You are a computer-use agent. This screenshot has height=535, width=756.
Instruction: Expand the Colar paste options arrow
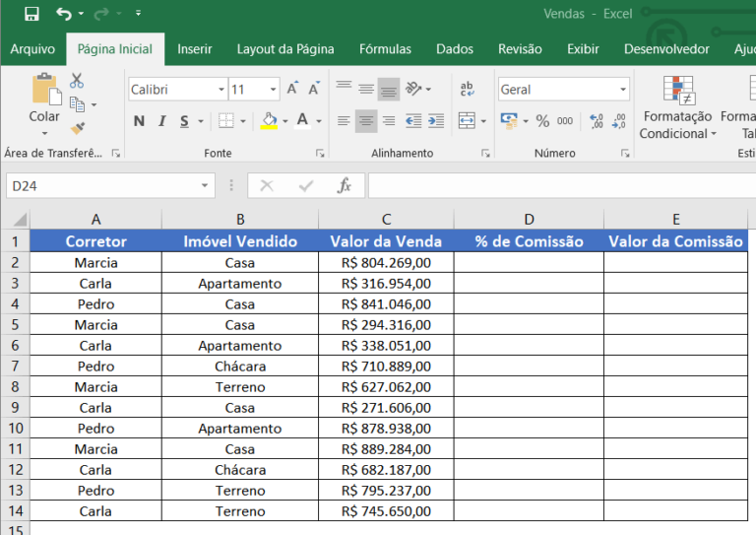click(44, 133)
